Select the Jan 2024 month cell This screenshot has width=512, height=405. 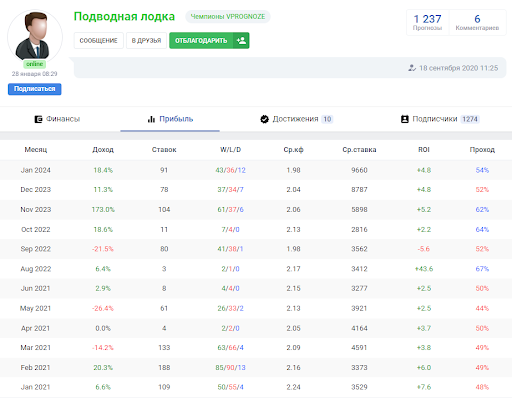[36, 170]
